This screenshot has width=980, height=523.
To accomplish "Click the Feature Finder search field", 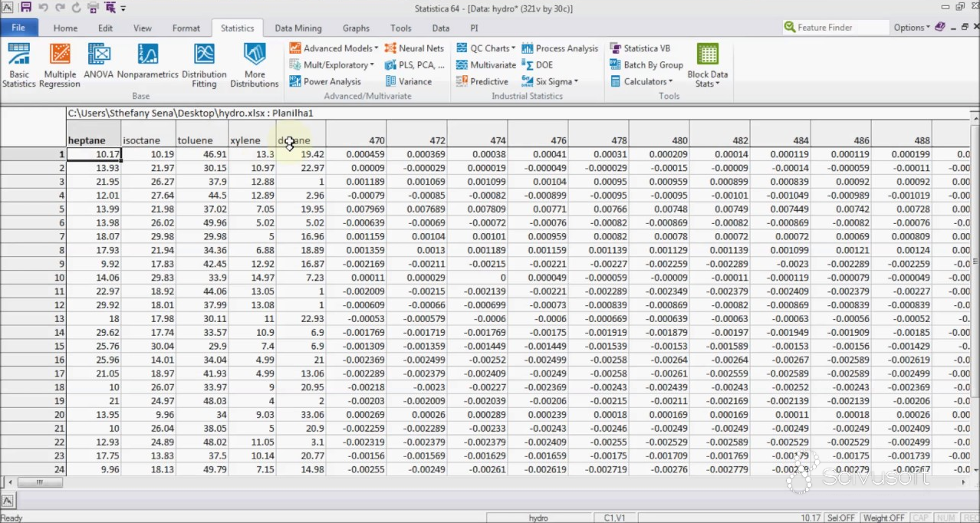I will tap(840, 28).
